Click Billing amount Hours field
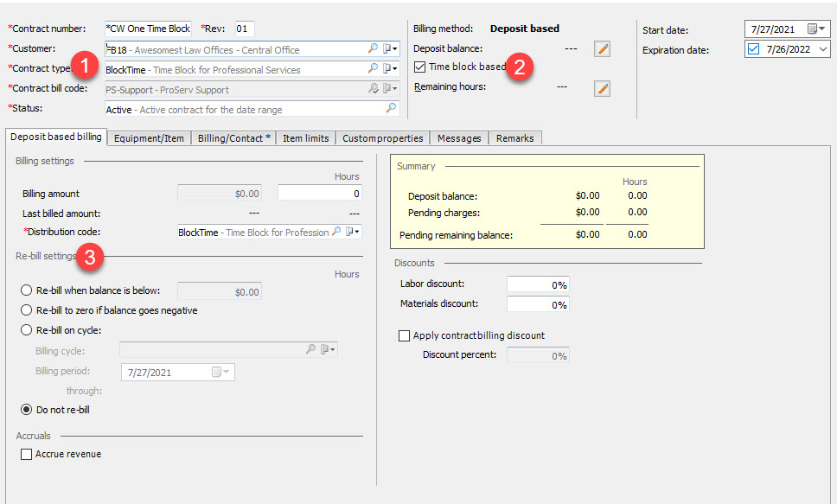Viewport: 837px width, 504px height. point(320,194)
